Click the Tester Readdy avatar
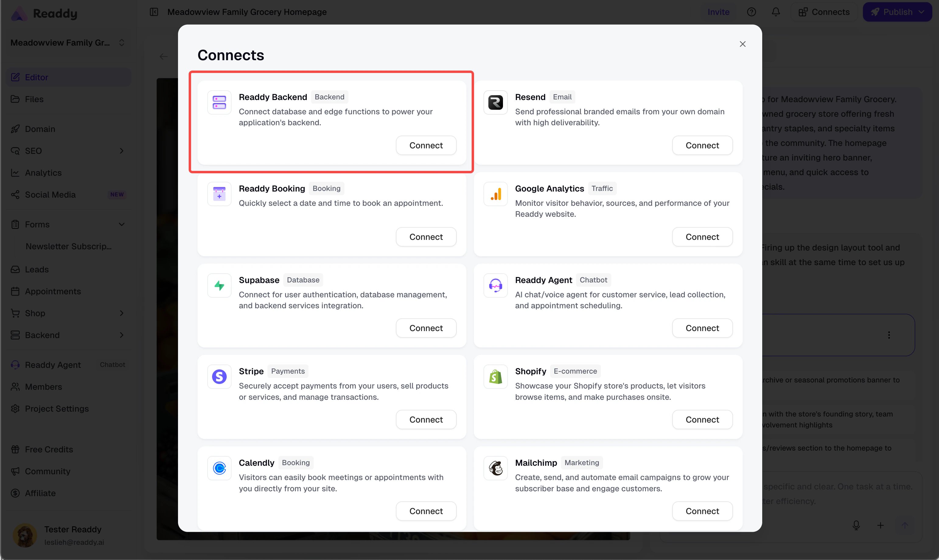This screenshot has width=939, height=560. click(x=25, y=535)
